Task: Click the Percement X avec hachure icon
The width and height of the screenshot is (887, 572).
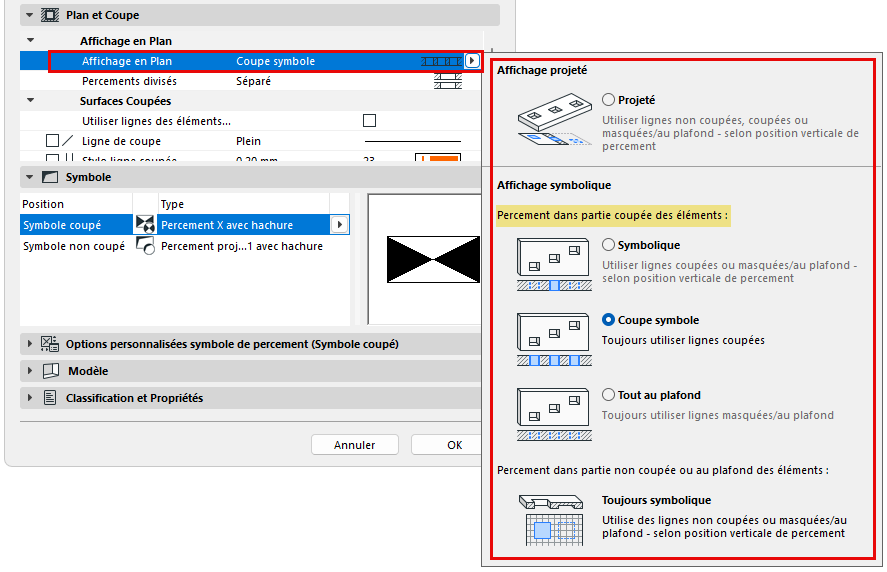Action: pos(145,225)
